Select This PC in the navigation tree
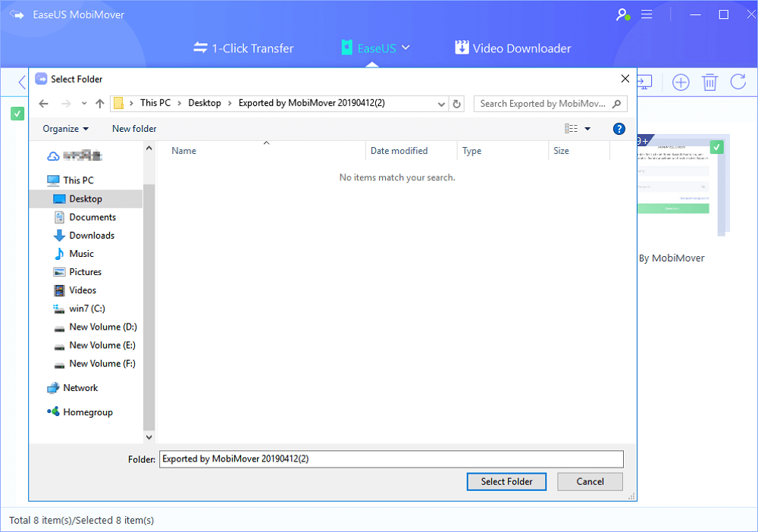 (x=70, y=180)
